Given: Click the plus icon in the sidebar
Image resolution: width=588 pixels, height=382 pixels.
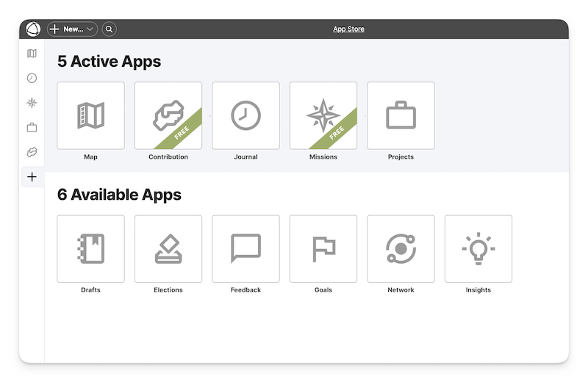Looking at the screenshot, I should tap(32, 177).
